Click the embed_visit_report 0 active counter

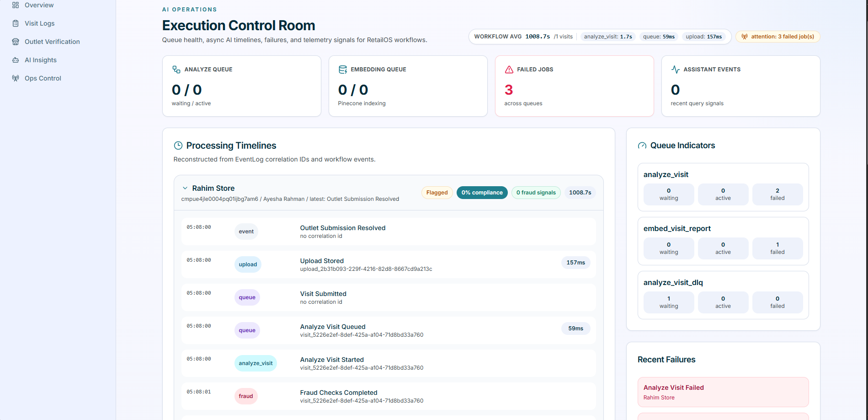(723, 248)
